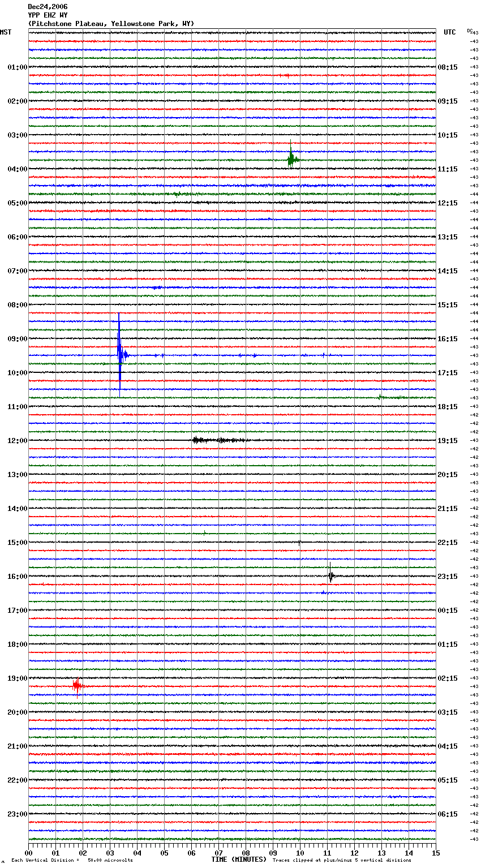
Task: Click the 16:15 UTC time label
Action: 448,339
